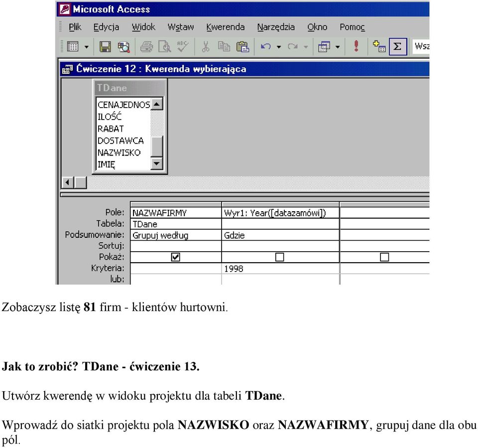Open the Wstaw menu

tap(180, 27)
